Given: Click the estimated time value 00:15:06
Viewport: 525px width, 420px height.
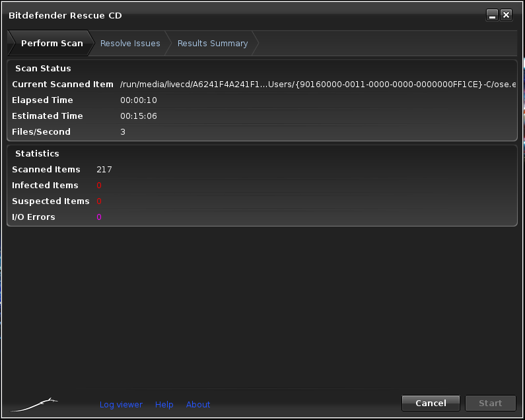Looking at the screenshot, I should point(139,116).
